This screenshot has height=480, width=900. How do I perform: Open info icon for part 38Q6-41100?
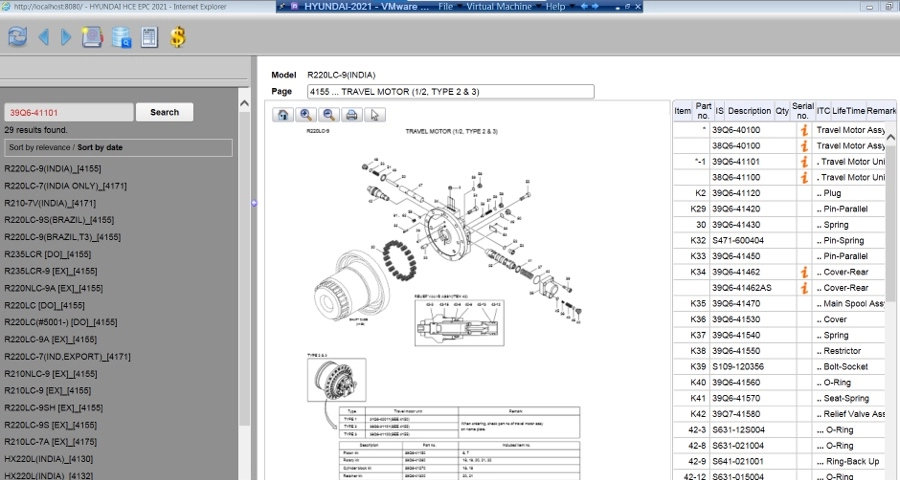tap(804, 177)
